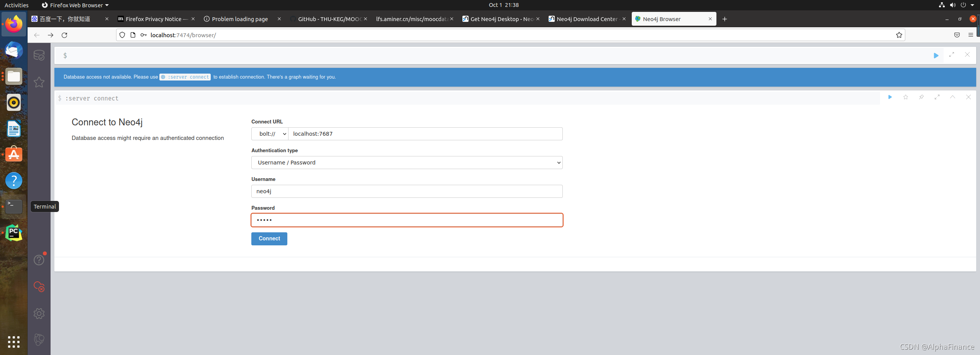The image size is (980, 355).
Task: Bookmark this page with the star icon
Action: tap(899, 35)
